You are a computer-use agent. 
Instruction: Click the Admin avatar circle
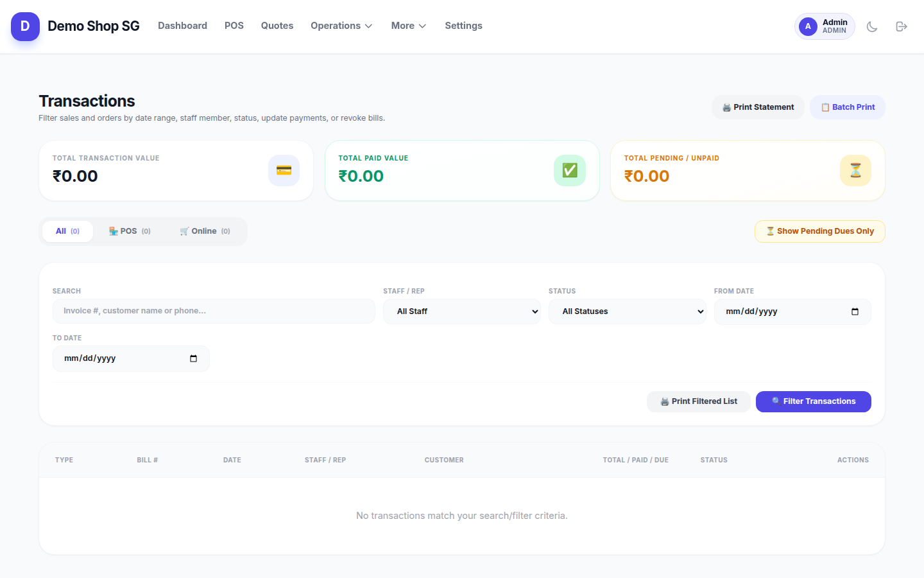[808, 26]
